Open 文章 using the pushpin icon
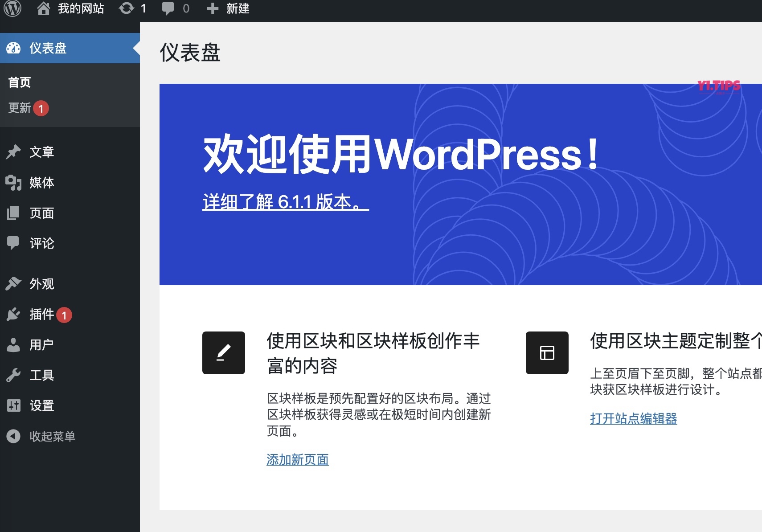 click(x=14, y=152)
